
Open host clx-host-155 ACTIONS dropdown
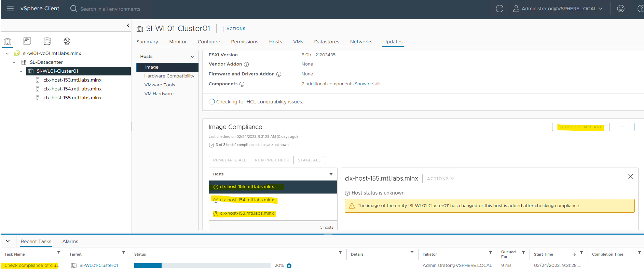(440, 178)
